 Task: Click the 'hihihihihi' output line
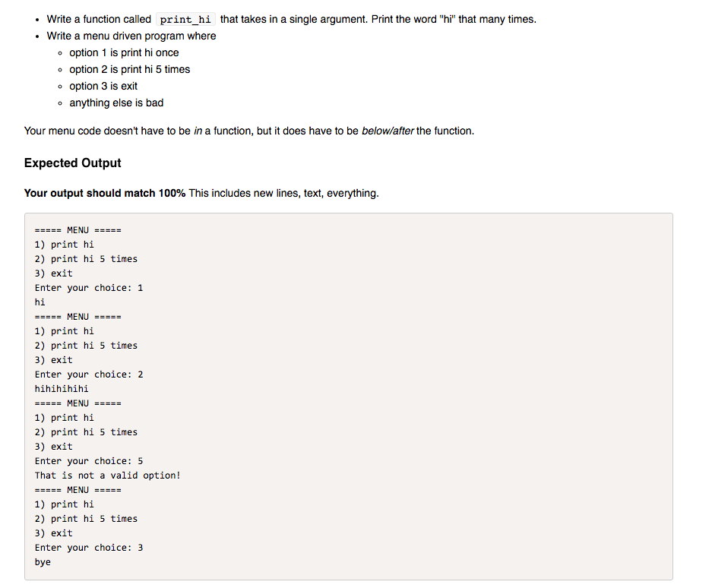click(x=62, y=389)
